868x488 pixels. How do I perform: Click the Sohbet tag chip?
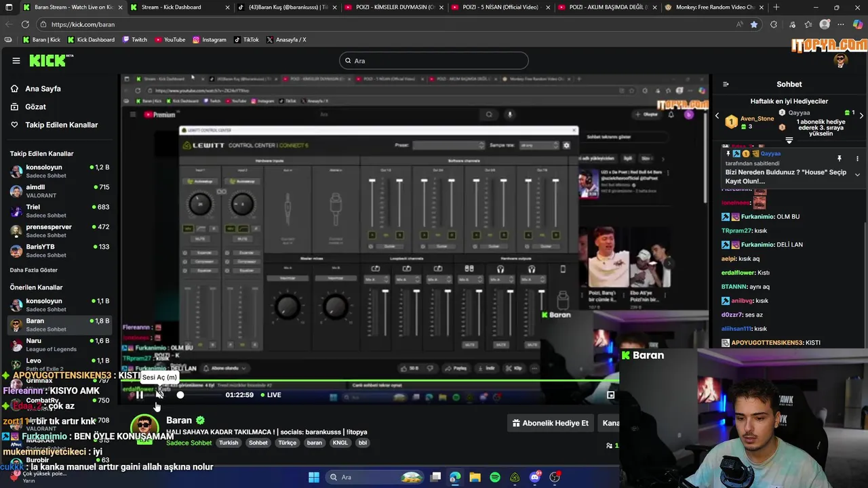pos(258,443)
